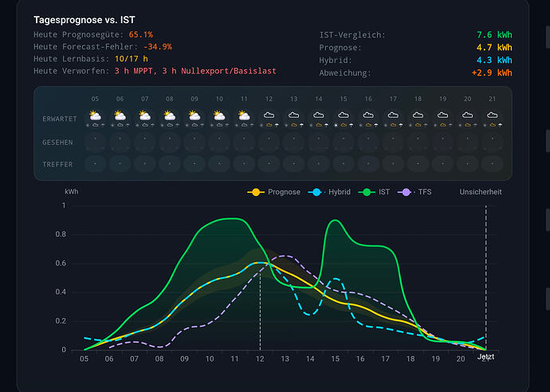The image size is (550, 392).
Task: Click the partly sunny icon for hour 09
Action: coord(194,115)
